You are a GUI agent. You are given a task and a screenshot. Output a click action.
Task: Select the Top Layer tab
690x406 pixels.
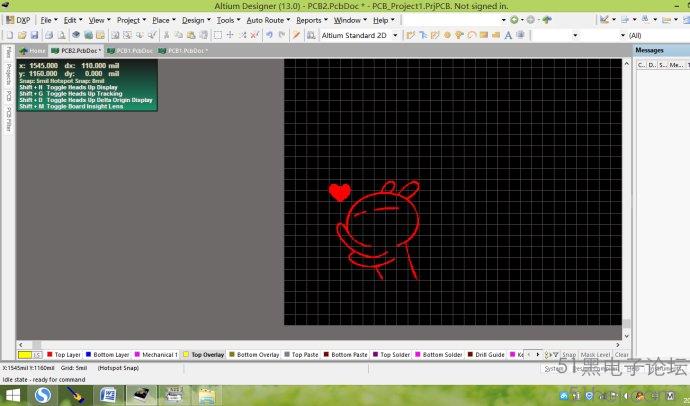[64, 355]
